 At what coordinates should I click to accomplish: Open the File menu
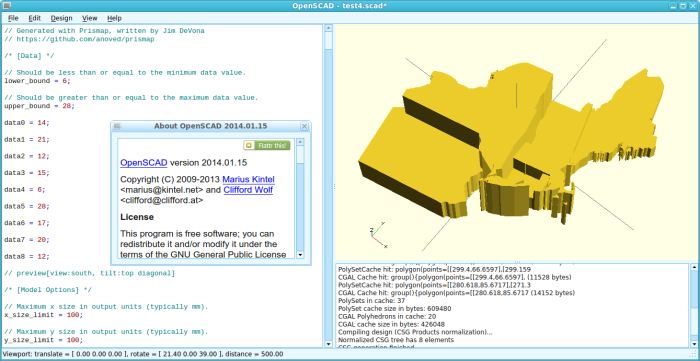tap(13, 18)
